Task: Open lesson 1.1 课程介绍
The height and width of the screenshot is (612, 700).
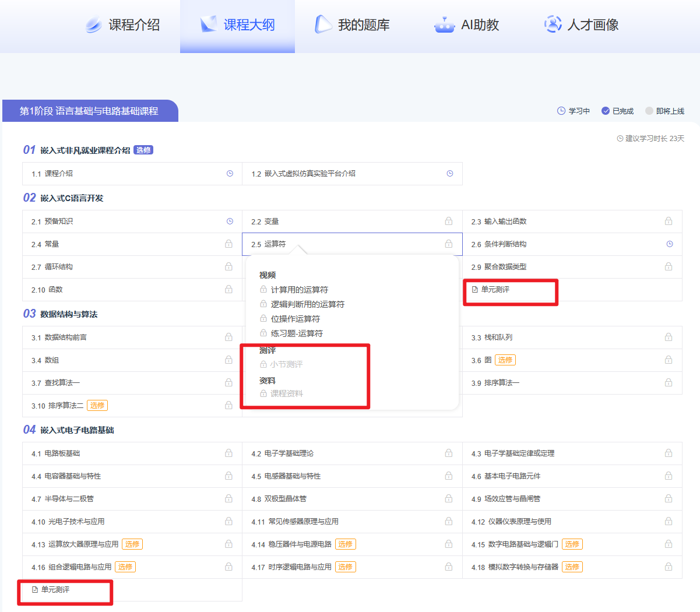Action: 132,174
